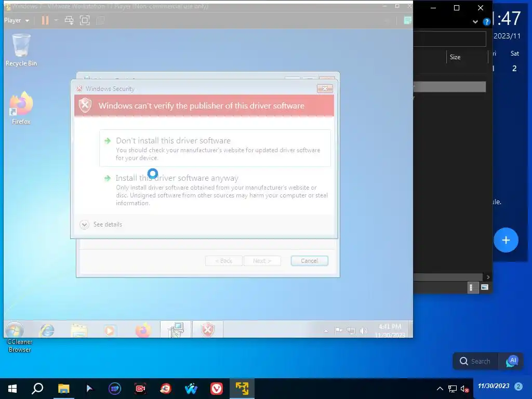Open Windows Media Player on Windows 7 taskbar
The height and width of the screenshot is (399, 532).
110,330
